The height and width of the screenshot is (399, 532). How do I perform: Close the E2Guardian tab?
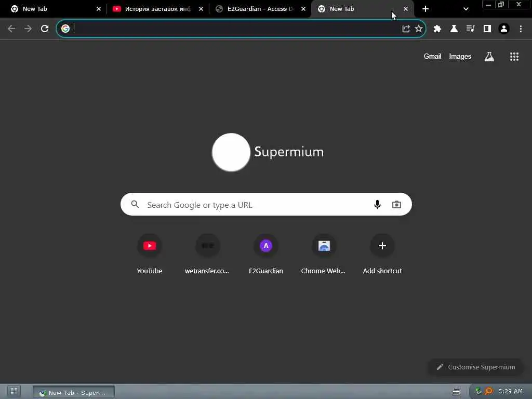tap(303, 9)
